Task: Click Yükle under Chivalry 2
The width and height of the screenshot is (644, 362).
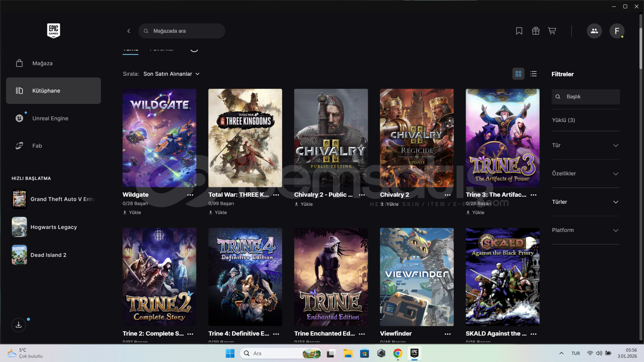Action: 390,204
